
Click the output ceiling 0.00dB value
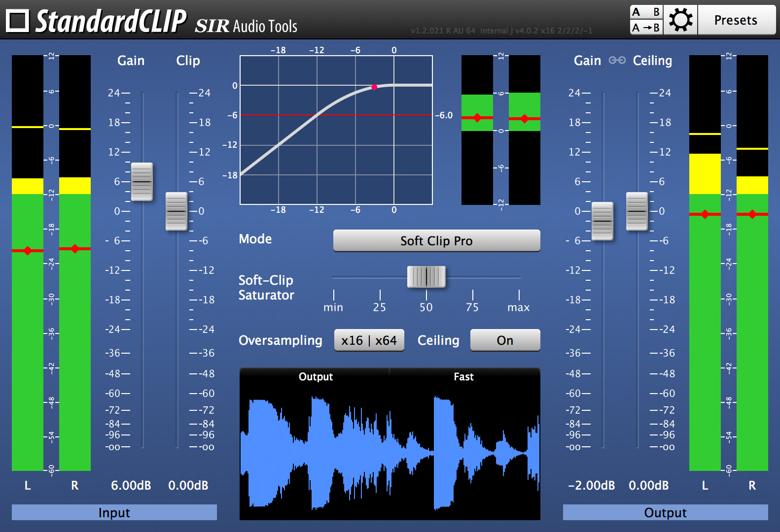[x=649, y=486]
